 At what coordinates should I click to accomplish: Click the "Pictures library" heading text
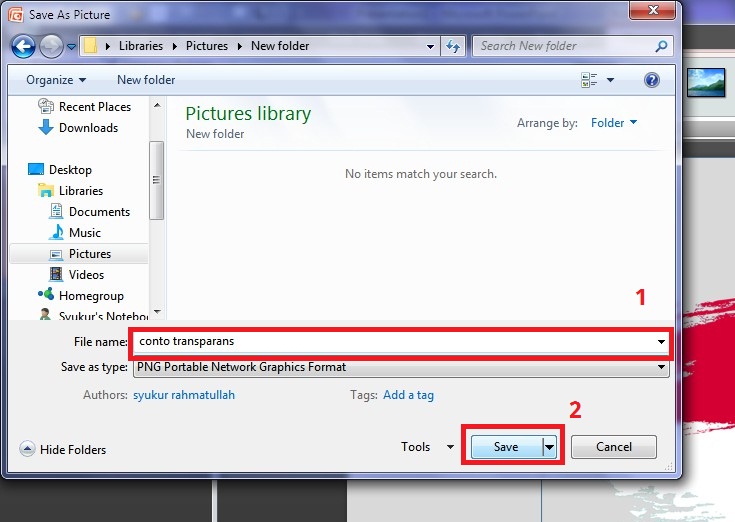click(x=248, y=114)
